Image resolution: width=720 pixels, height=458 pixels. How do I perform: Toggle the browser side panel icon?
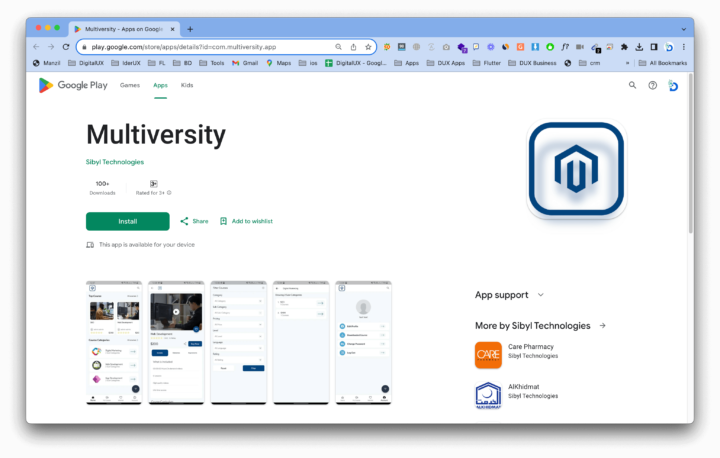pyautogui.click(x=654, y=47)
